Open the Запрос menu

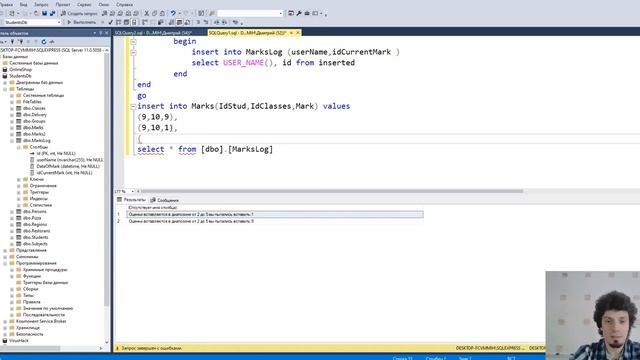point(41,4)
